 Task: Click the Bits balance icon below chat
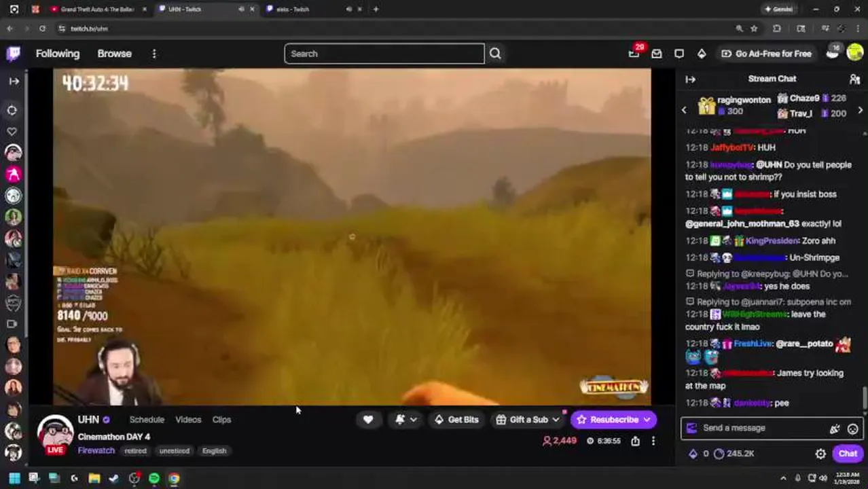[x=693, y=454]
